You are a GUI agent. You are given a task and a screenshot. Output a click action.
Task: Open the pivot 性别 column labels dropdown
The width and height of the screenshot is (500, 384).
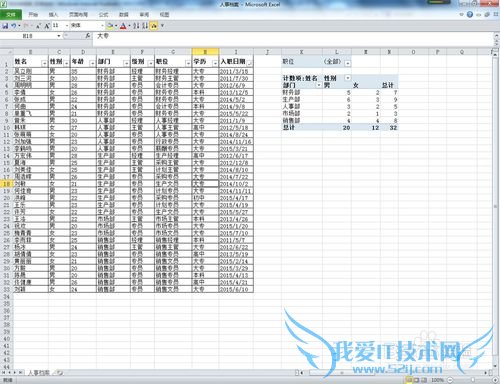[348, 78]
